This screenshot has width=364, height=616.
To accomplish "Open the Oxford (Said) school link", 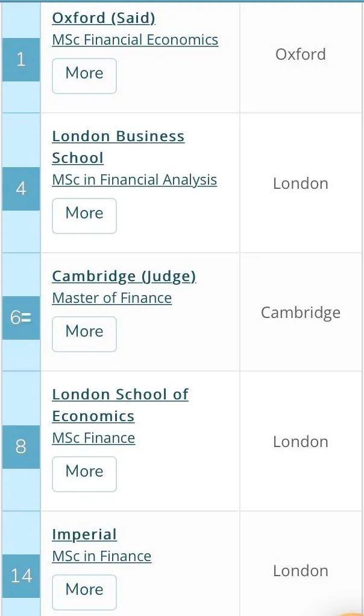I will pyautogui.click(x=103, y=18).
